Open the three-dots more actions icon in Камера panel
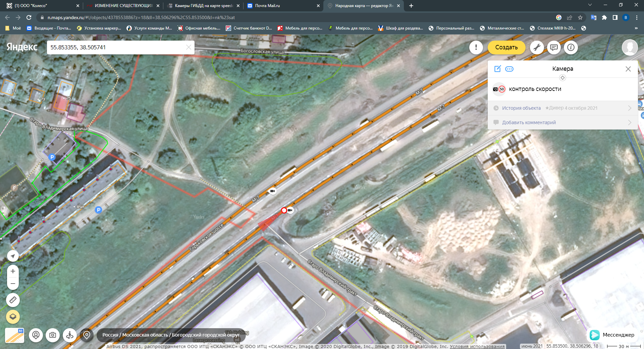The width and height of the screenshot is (644, 349). (x=509, y=69)
